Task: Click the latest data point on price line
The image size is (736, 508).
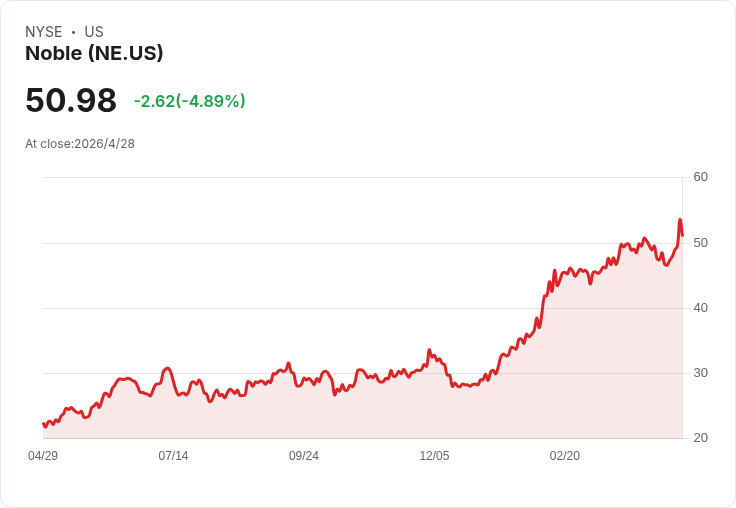Action: coord(682,236)
